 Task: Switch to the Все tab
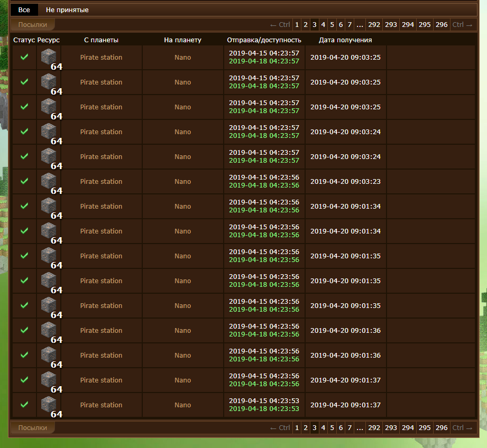pyautogui.click(x=24, y=10)
